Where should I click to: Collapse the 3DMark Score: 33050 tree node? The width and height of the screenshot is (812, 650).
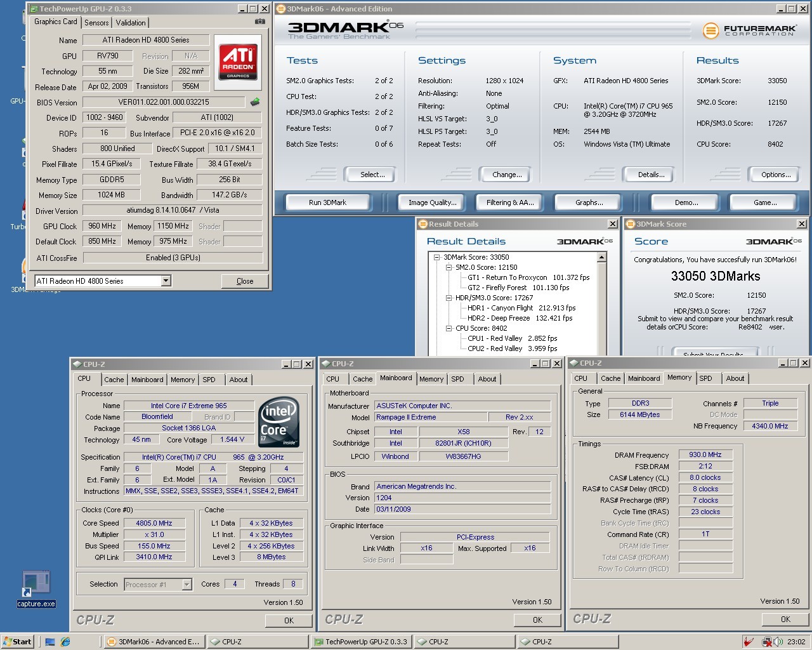[x=436, y=257]
